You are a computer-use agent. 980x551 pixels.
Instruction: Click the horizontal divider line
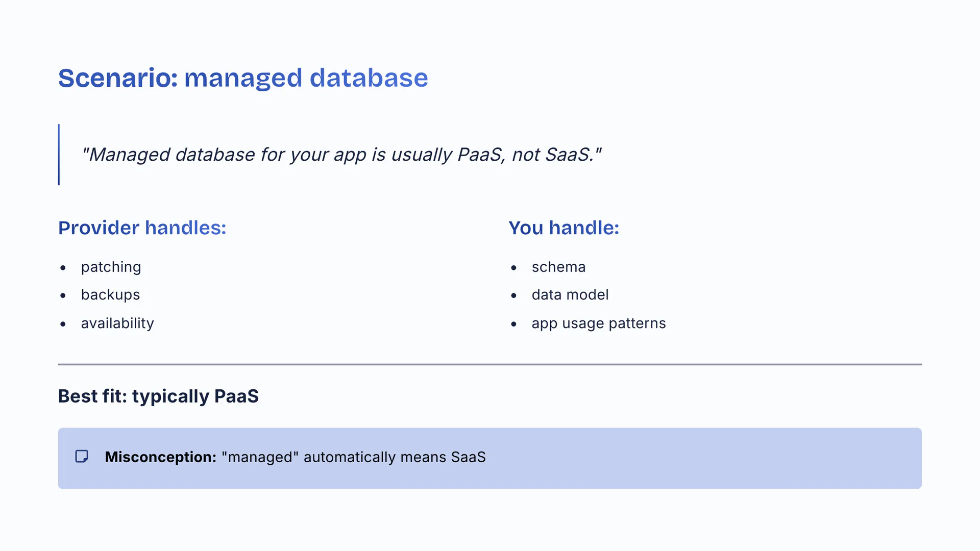[490, 364]
